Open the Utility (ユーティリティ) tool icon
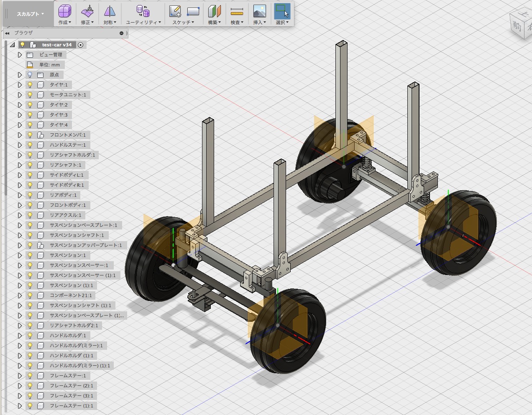Screen dimensions: 532x415 tap(143, 12)
